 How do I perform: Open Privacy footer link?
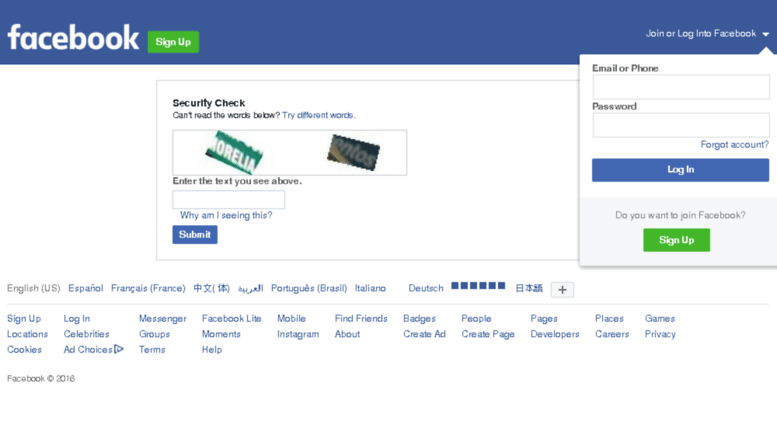click(x=660, y=334)
